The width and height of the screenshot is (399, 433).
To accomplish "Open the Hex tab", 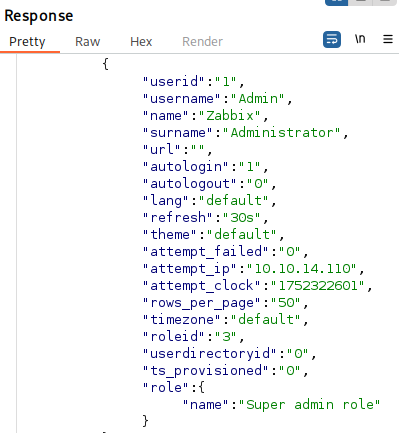I will click(x=141, y=42).
